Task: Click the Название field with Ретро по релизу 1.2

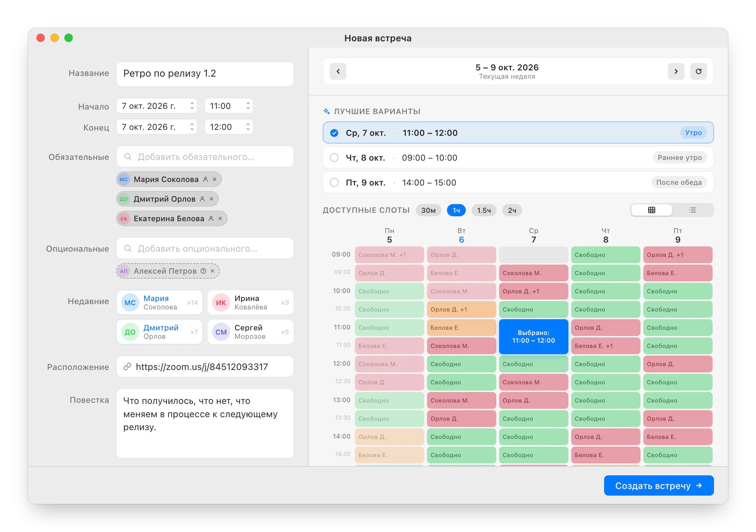Action: coord(205,74)
